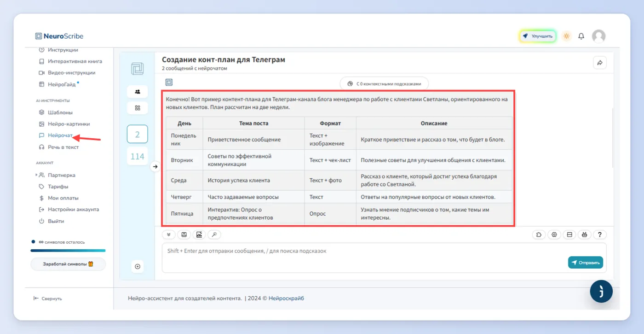
Task: Share the chat with the arrow icon
Action: 600,63
